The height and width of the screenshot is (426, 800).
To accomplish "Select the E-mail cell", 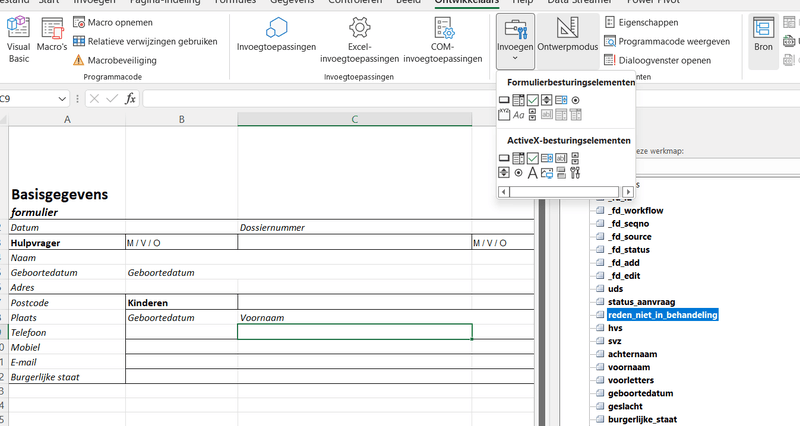I will pyautogui.click(x=67, y=362).
